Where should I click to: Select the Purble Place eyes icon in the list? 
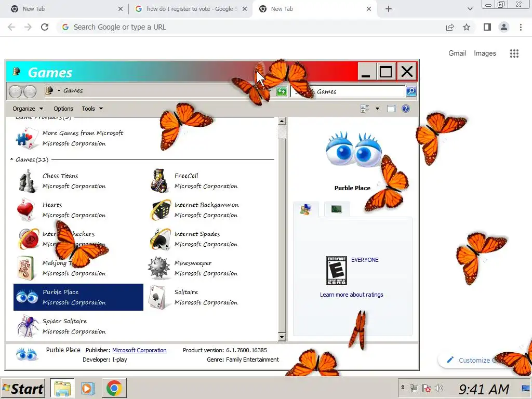27,297
